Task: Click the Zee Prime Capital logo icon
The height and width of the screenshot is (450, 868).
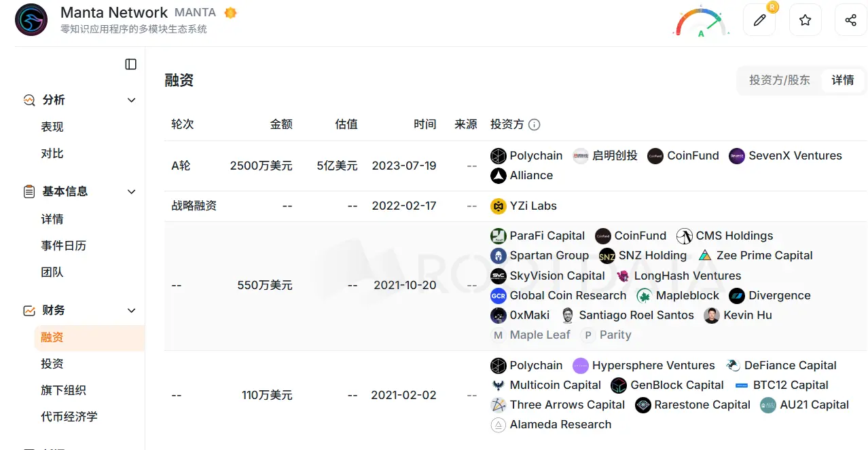Action: pyautogui.click(x=705, y=255)
